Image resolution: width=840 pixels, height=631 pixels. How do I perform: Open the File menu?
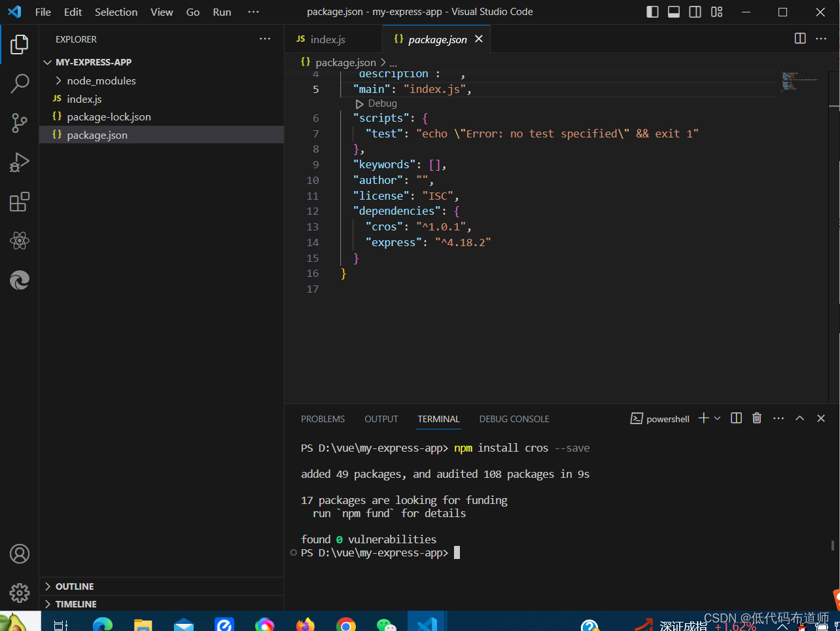coord(43,12)
